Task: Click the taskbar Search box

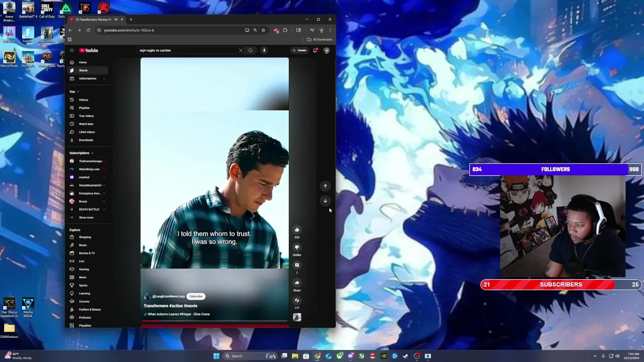Action: coord(251,356)
